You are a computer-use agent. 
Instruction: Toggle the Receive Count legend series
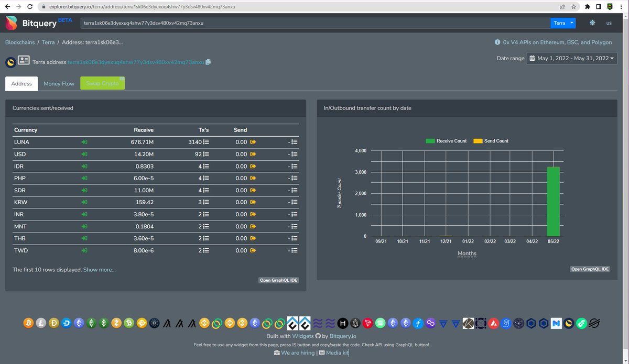point(446,141)
